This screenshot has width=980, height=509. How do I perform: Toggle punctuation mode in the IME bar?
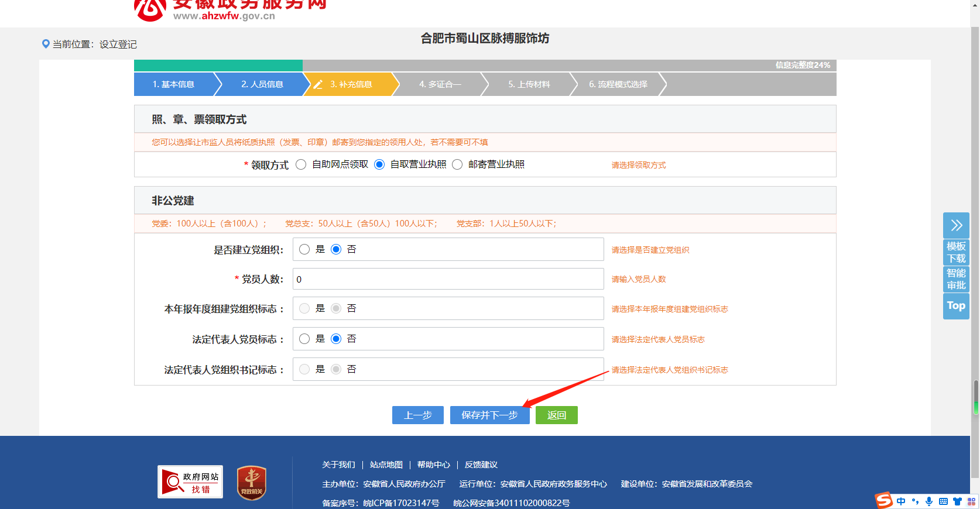click(915, 501)
